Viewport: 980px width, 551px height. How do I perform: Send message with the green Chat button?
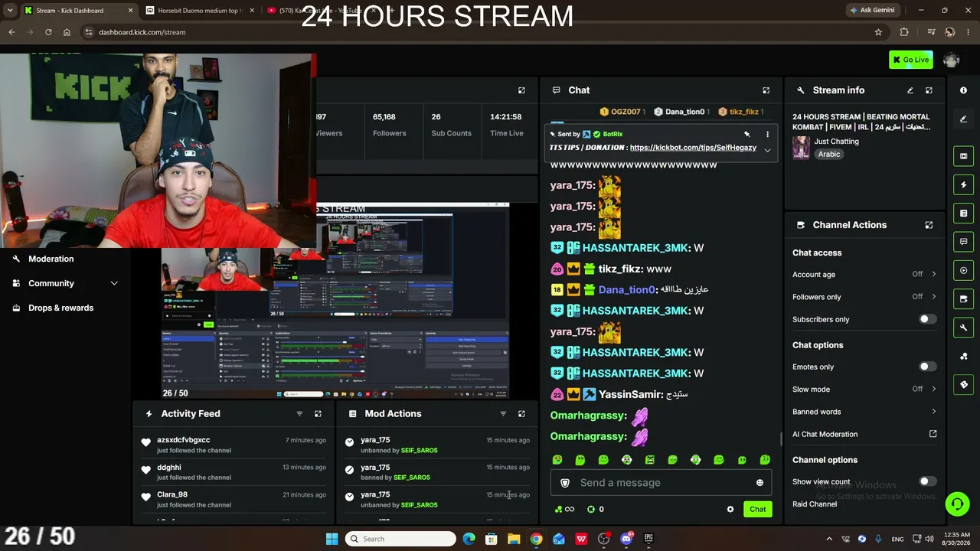click(x=757, y=509)
